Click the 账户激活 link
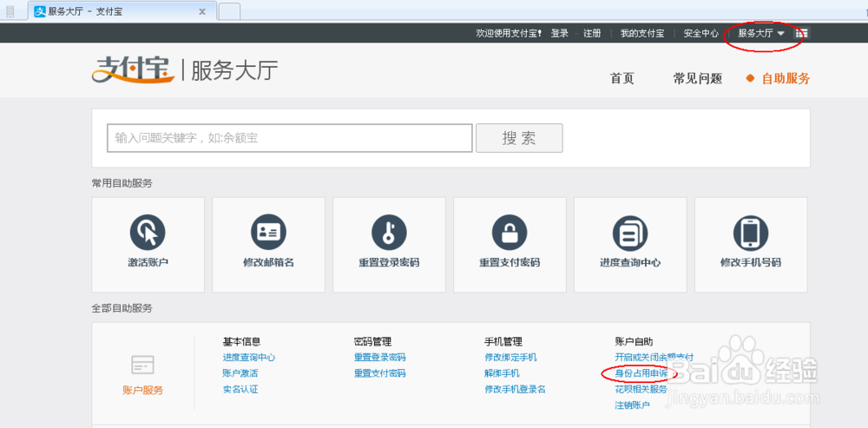Viewport: 868px width, 428px height. click(x=240, y=373)
